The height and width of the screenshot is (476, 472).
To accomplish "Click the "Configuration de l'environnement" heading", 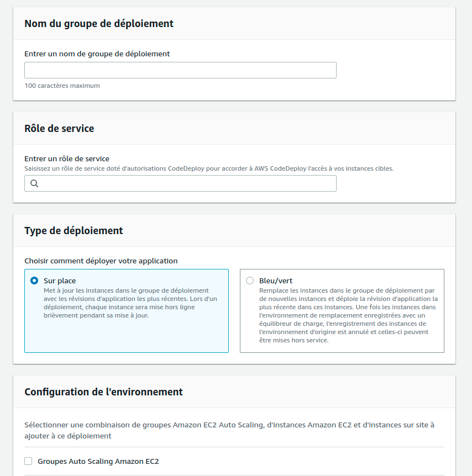I will [103, 392].
